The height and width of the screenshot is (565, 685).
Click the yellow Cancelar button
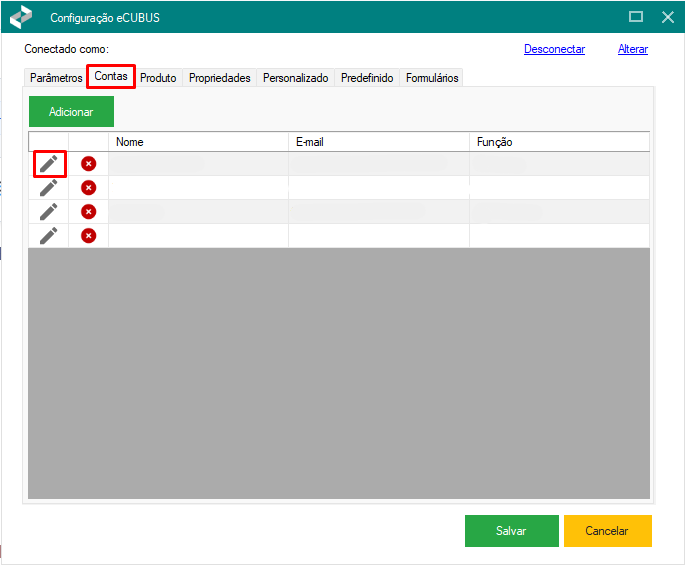coord(607,531)
